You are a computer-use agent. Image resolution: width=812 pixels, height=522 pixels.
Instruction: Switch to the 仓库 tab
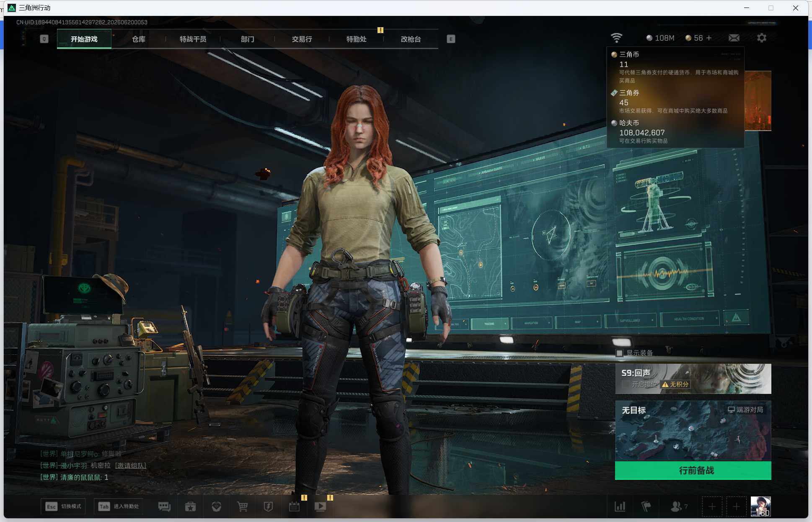[139, 39]
